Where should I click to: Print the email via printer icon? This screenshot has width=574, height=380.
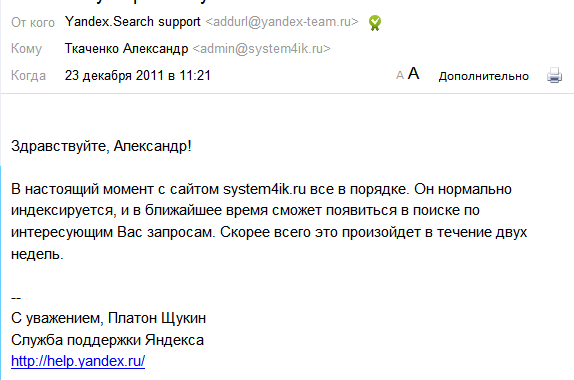coord(554,75)
